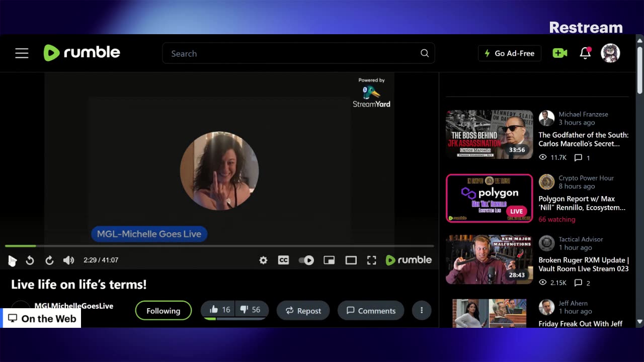Click the Following button

(163, 311)
